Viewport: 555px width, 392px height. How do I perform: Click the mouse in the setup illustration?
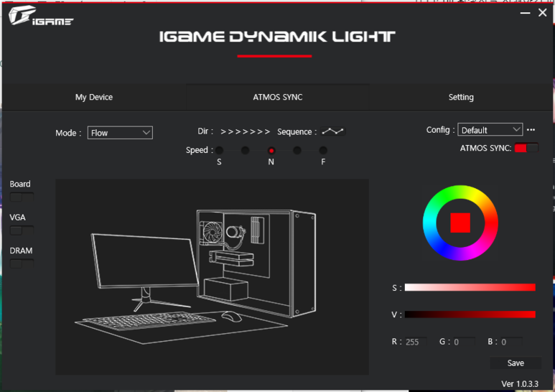(x=230, y=317)
